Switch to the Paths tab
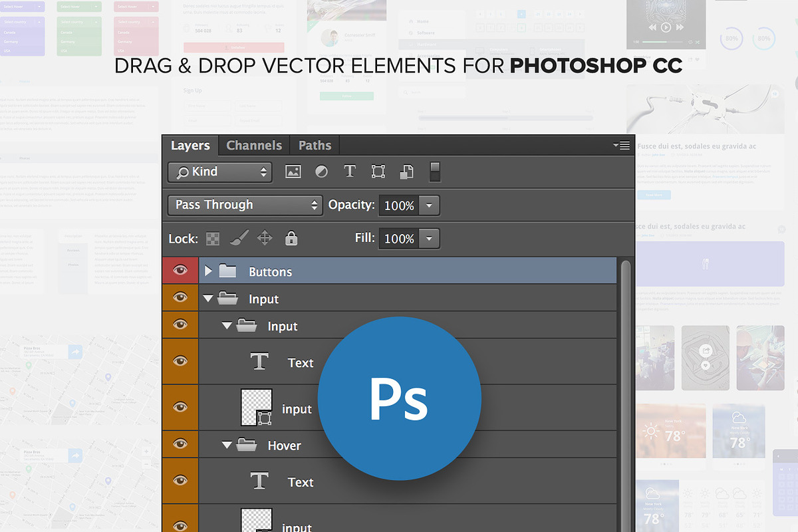 point(315,146)
